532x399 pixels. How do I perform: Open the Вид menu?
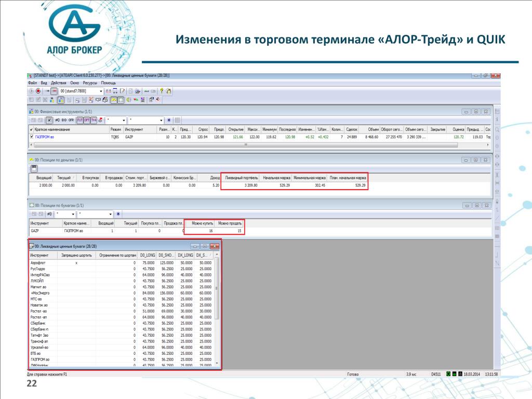(44, 83)
